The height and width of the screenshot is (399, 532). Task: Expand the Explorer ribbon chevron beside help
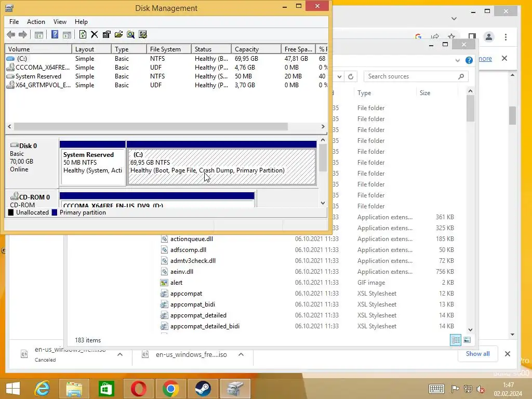457,60
